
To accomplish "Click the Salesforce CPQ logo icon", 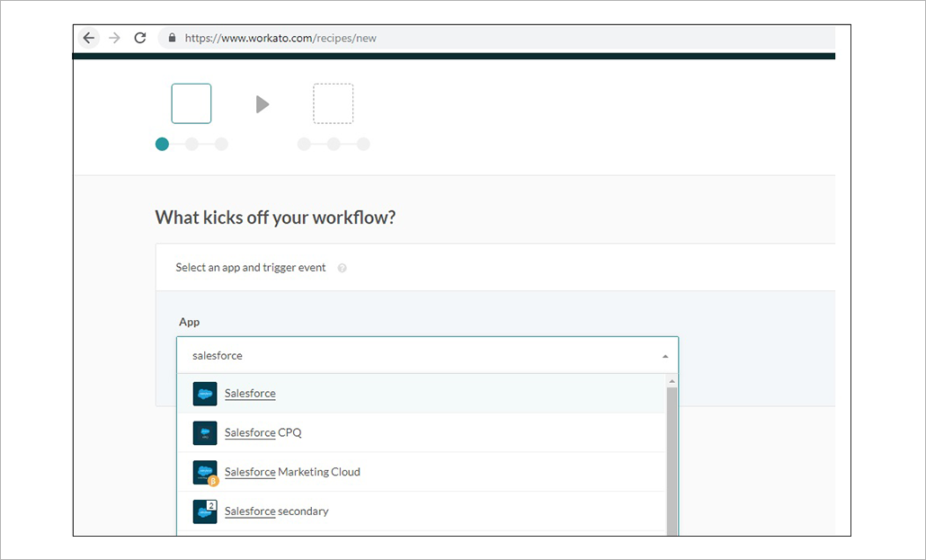I will click(x=205, y=433).
